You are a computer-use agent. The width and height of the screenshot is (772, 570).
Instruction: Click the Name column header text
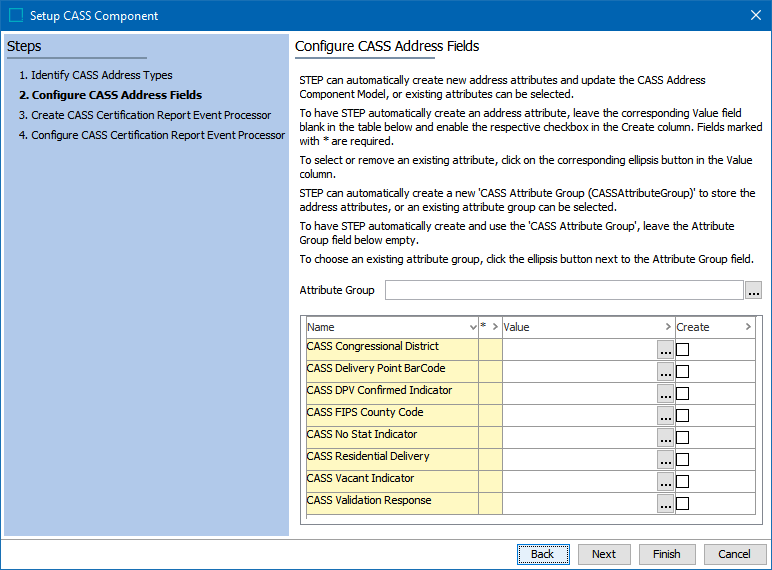(x=321, y=327)
